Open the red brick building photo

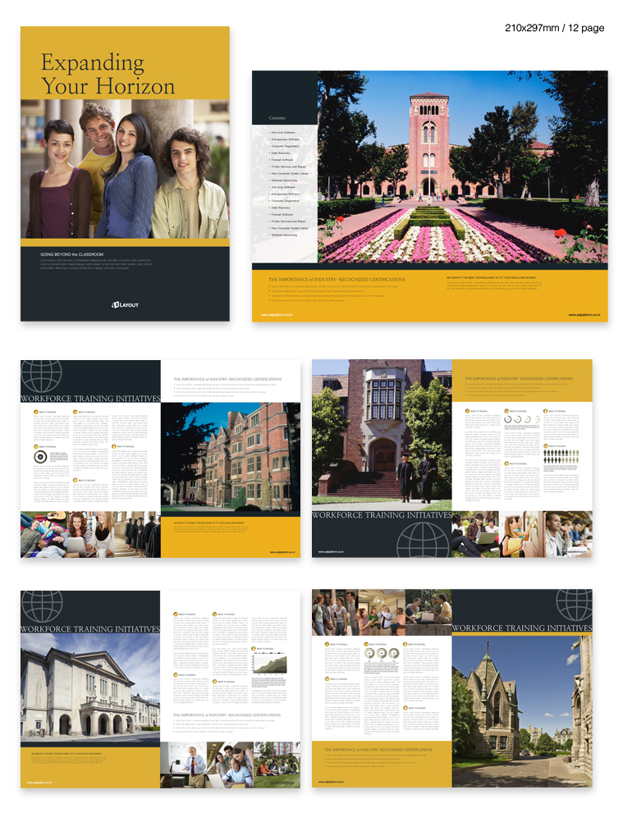(x=231, y=457)
